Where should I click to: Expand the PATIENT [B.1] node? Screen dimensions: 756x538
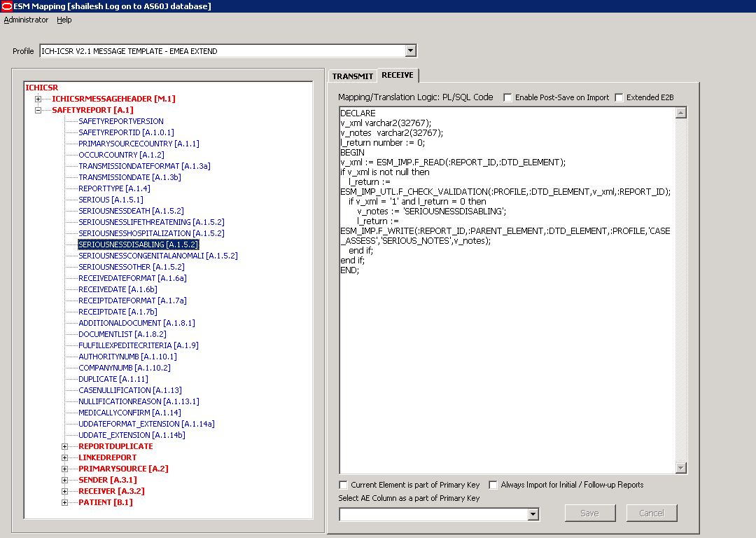click(64, 502)
